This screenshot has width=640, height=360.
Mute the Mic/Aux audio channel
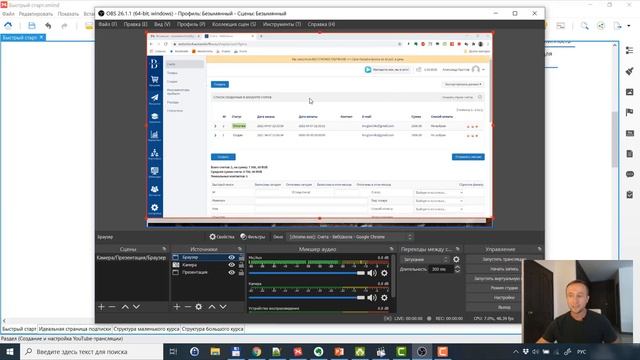[x=372, y=273]
